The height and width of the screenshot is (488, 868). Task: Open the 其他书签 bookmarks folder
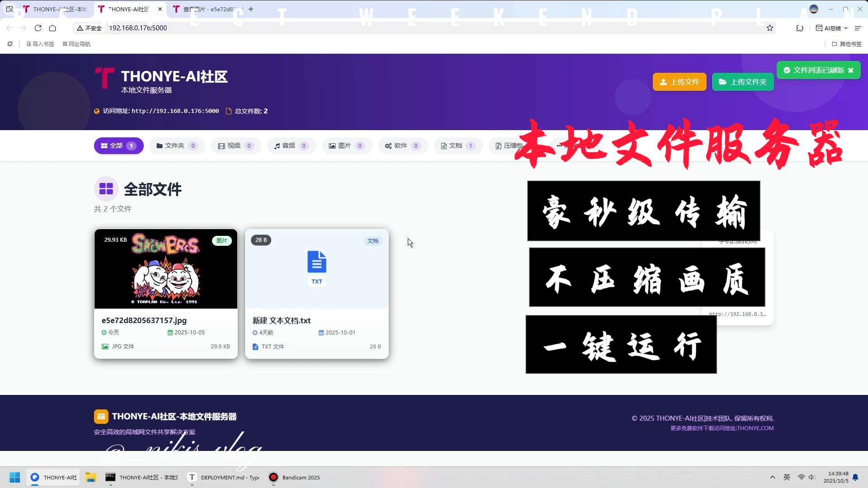[847, 44]
